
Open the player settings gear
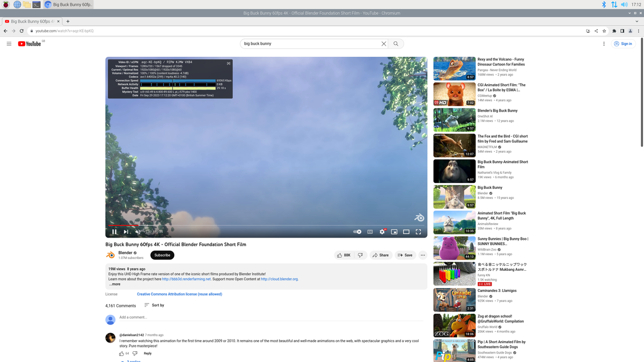[x=382, y=232]
